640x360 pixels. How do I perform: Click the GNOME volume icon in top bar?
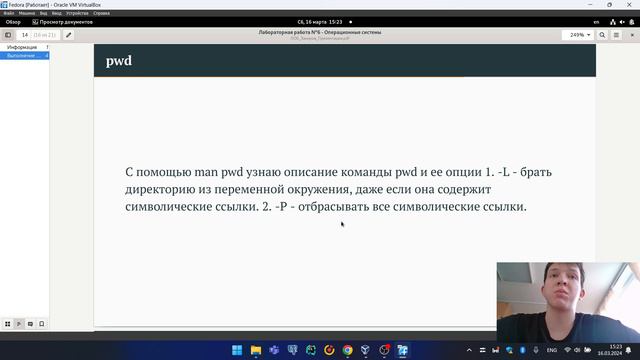[x=622, y=22]
